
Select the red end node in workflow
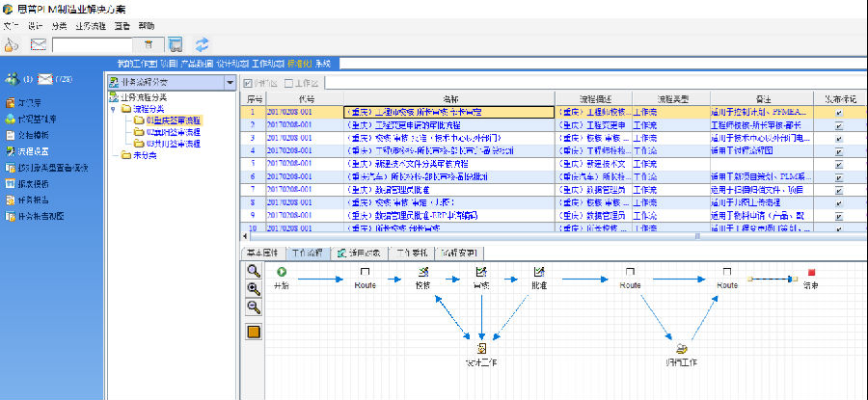click(x=811, y=273)
